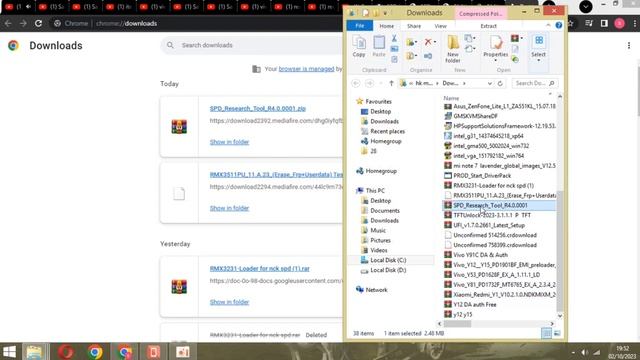Click the taskbar volume speaker icon
This screenshot has height=360, width=640.
pyautogui.click(x=584, y=352)
